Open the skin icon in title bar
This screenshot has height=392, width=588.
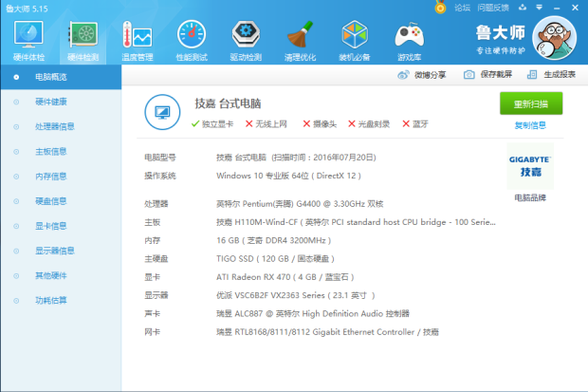[523, 8]
